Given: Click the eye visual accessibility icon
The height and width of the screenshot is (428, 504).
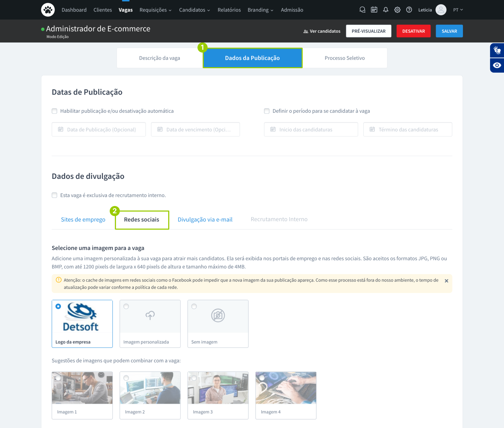Looking at the screenshot, I should (497, 65).
